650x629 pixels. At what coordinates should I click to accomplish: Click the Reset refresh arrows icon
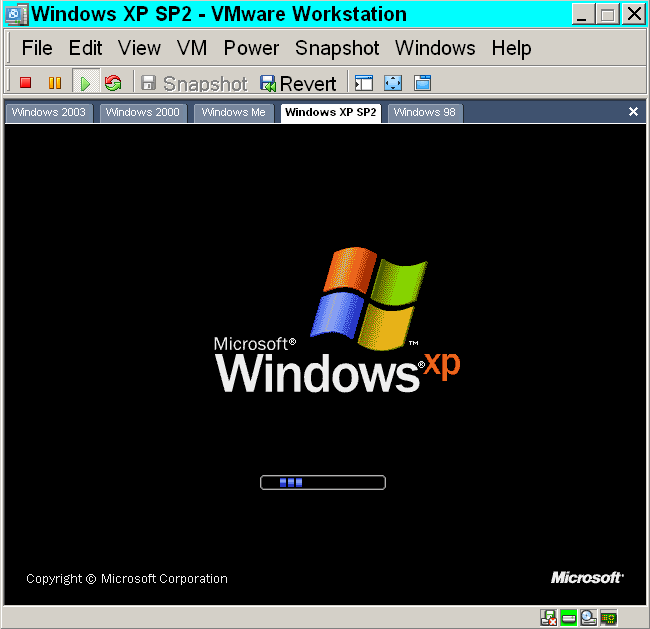coord(113,83)
